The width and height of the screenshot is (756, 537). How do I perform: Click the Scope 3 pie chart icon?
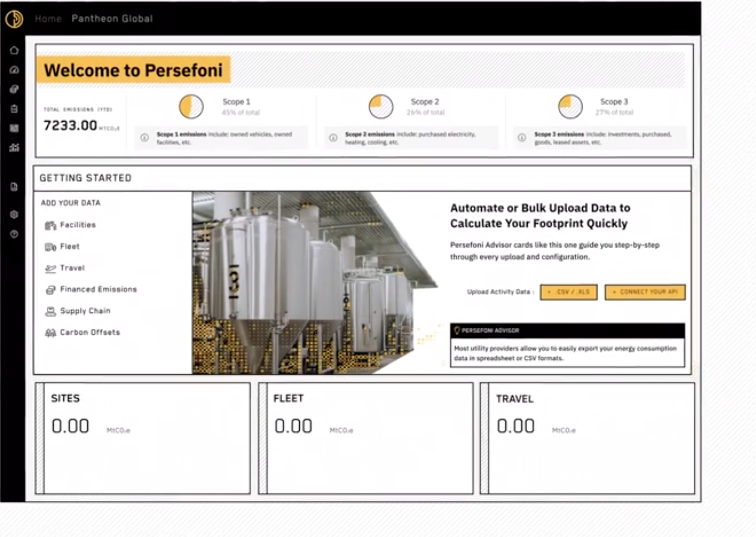[570, 107]
